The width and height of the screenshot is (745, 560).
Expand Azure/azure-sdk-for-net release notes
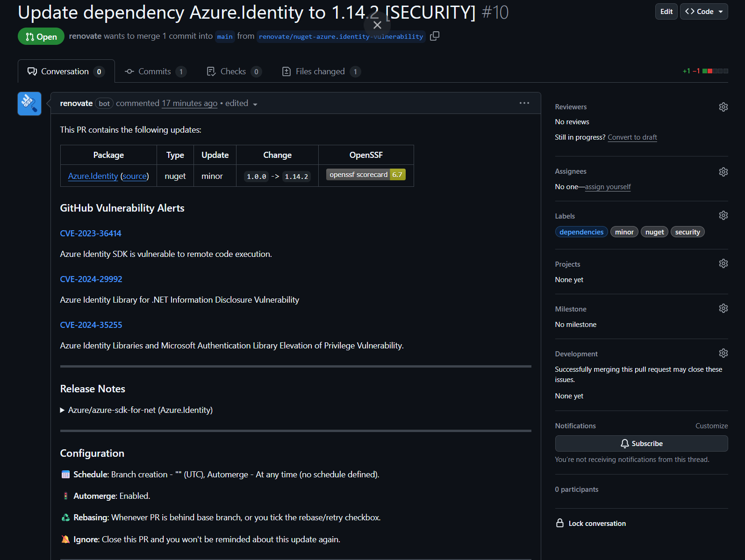136,410
